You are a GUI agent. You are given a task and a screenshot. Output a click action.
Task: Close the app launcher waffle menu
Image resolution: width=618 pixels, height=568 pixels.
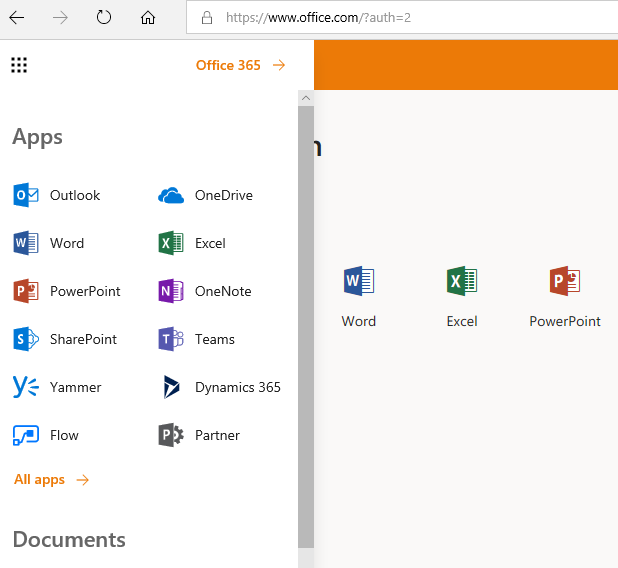tap(19, 65)
